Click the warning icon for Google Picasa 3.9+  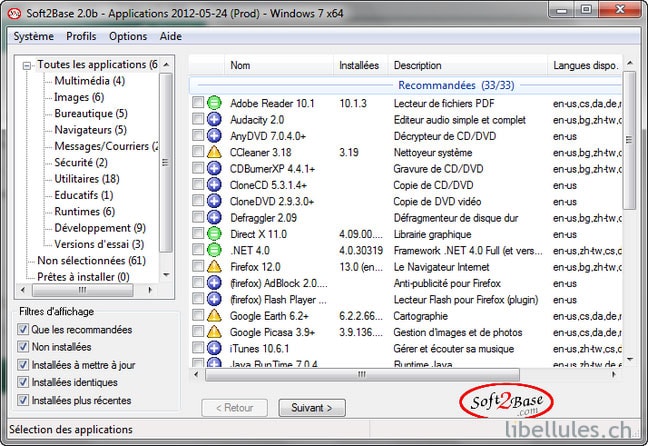click(x=214, y=332)
